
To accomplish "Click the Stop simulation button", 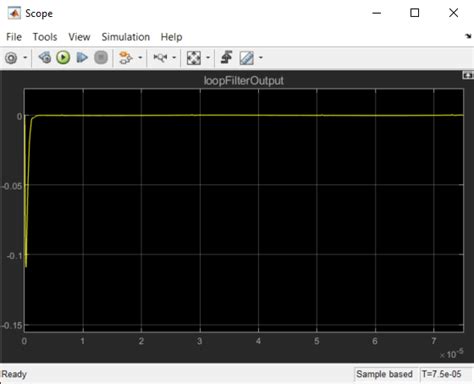I will (x=101, y=58).
